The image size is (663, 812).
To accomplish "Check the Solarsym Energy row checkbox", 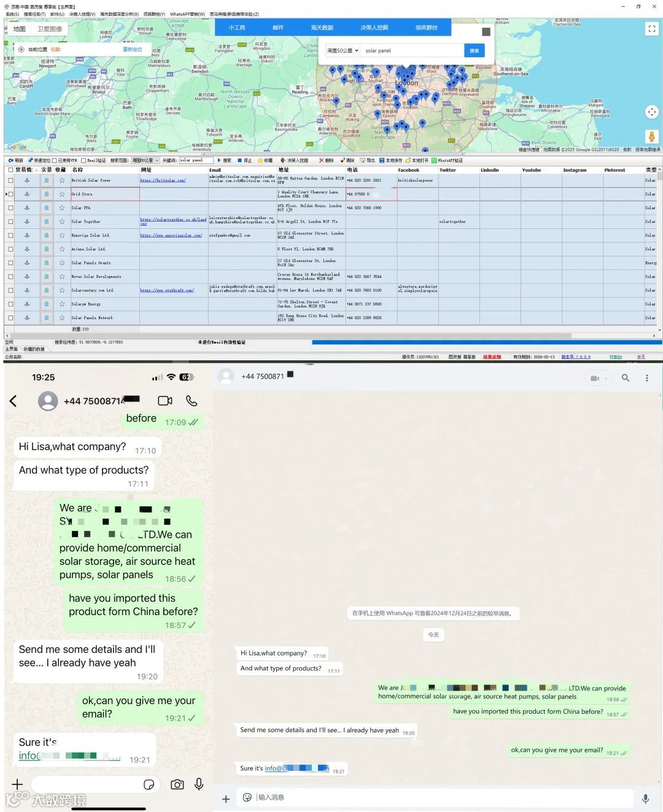I will click(x=10, y=304).
